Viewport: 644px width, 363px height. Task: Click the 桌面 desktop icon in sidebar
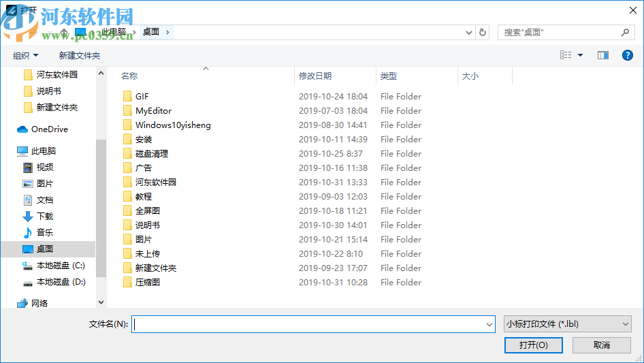point(27,249)
